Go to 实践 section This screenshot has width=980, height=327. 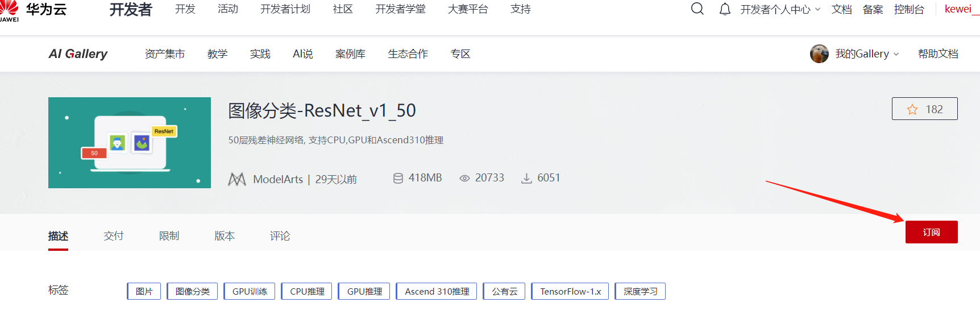(x=260, y=54)
